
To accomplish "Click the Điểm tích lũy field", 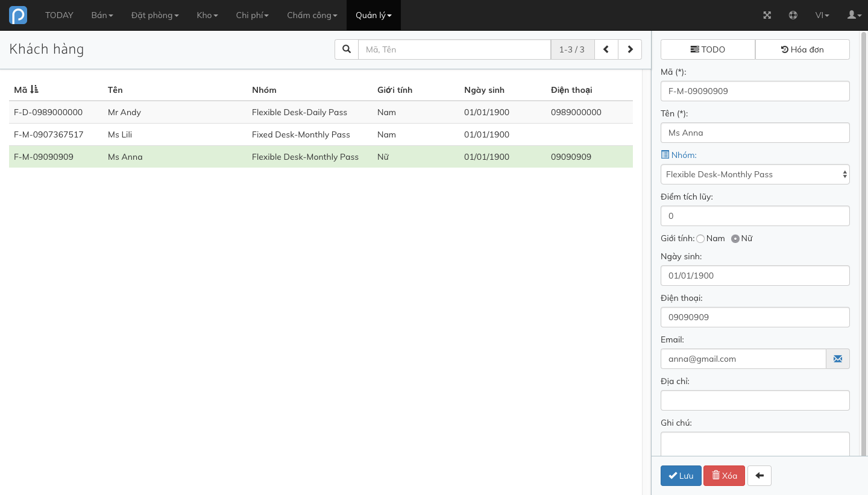I will pyautogui.click(x=755, y=216).
